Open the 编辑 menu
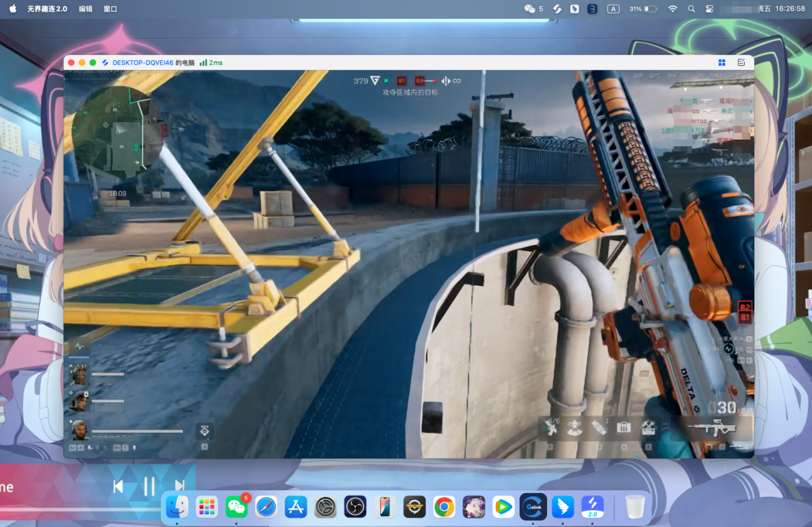 coord(85,9)
